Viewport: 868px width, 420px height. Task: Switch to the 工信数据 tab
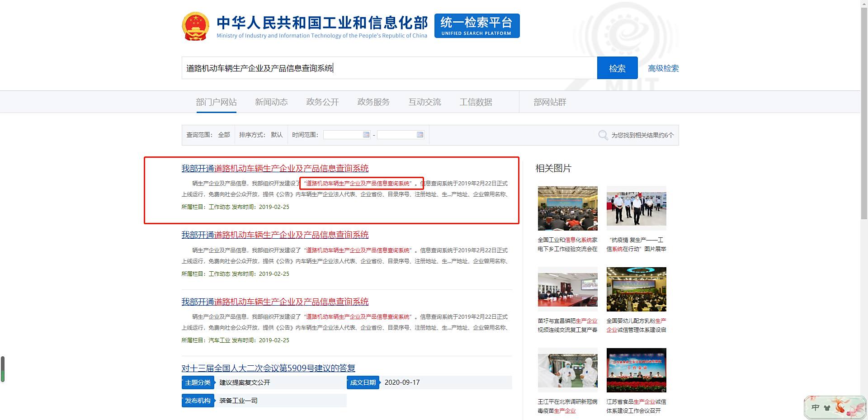click(476, 102)
